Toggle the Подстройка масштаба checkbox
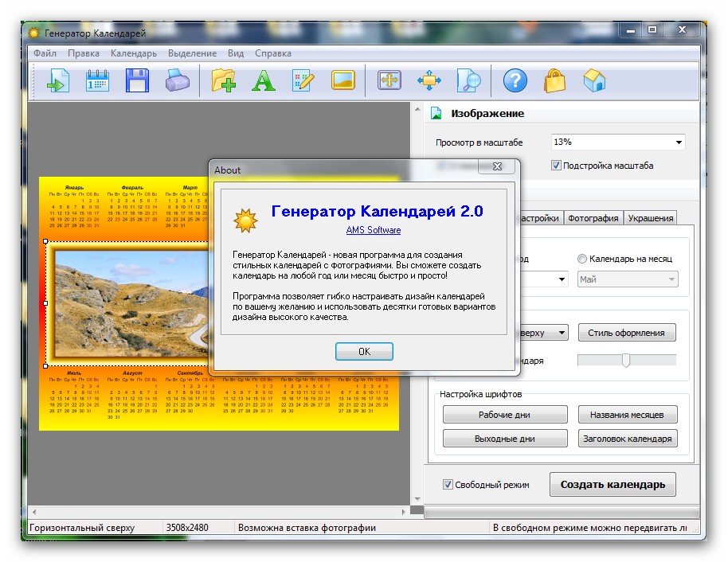 [x=557, y=166]
